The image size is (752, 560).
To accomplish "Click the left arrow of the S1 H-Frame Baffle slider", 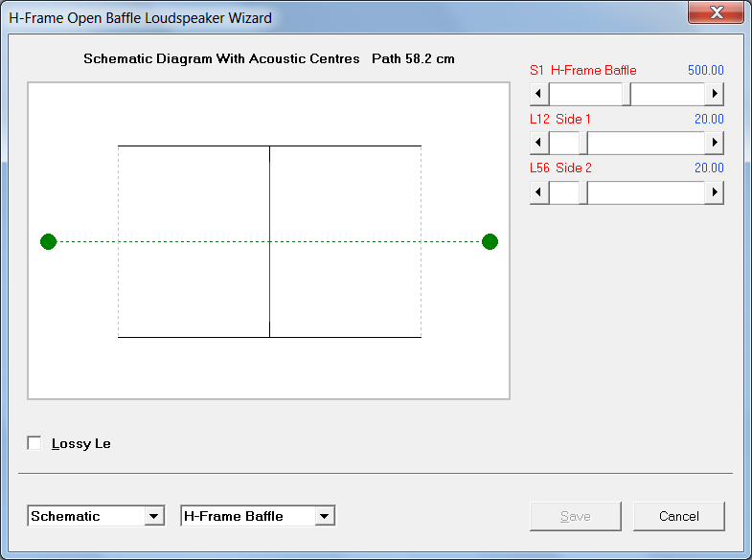I will click(x=539, y=94).
